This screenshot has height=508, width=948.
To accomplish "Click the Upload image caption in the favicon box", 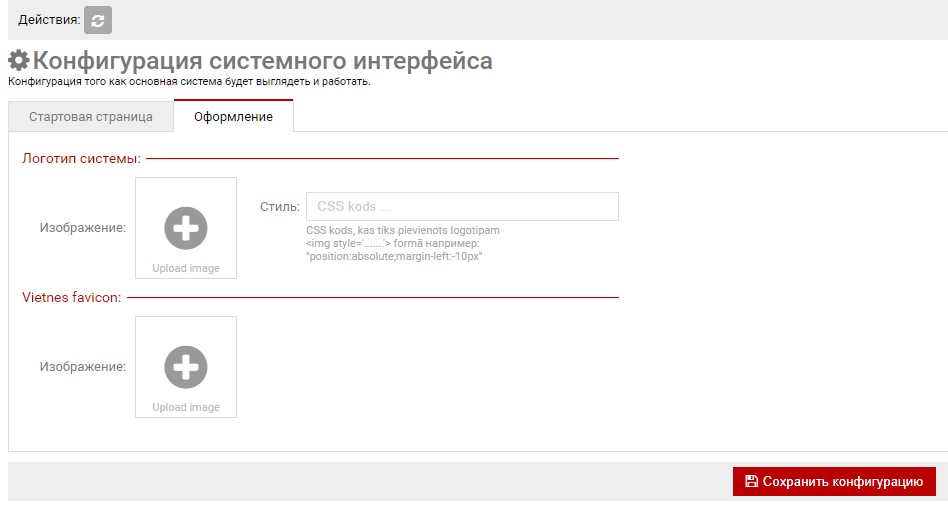I will [x=186, y=407].
